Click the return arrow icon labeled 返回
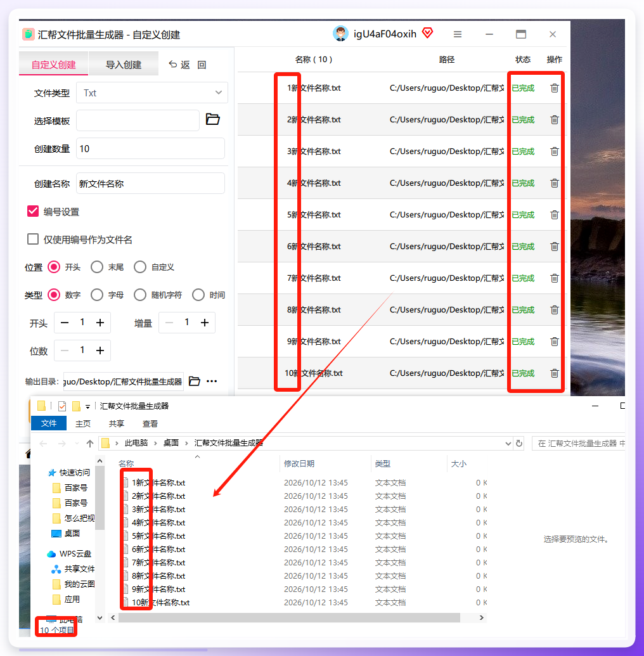Image resolution: width=644 pixels, height=656 pixels. coord(172,65)
